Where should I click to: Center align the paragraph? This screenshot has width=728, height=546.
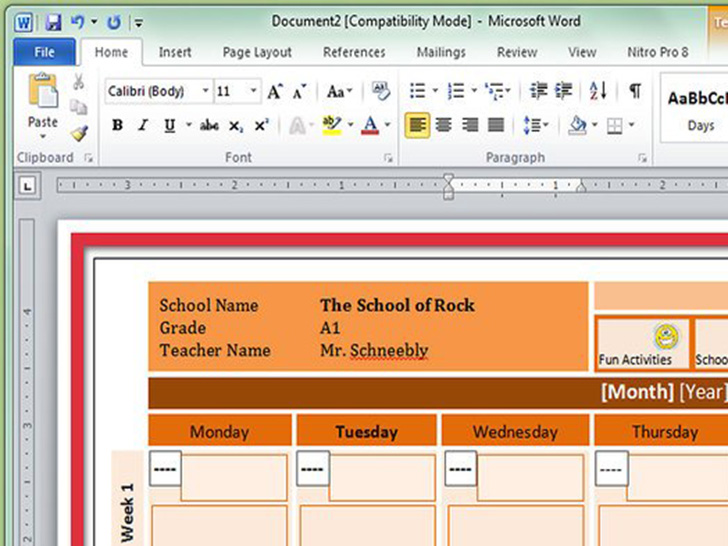click(443, 125)
